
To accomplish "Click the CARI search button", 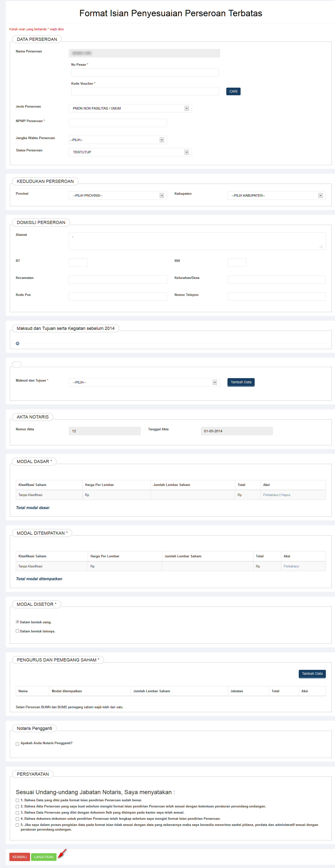I will click(x=233, y=91).
